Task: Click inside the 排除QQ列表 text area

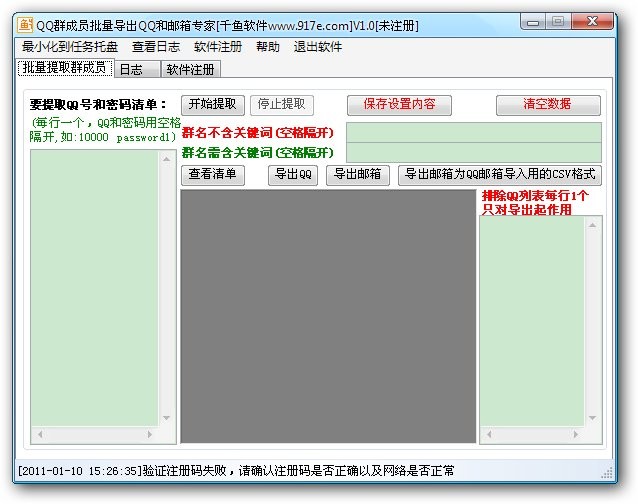Action: pyautogui.click(x=532, y=321)
